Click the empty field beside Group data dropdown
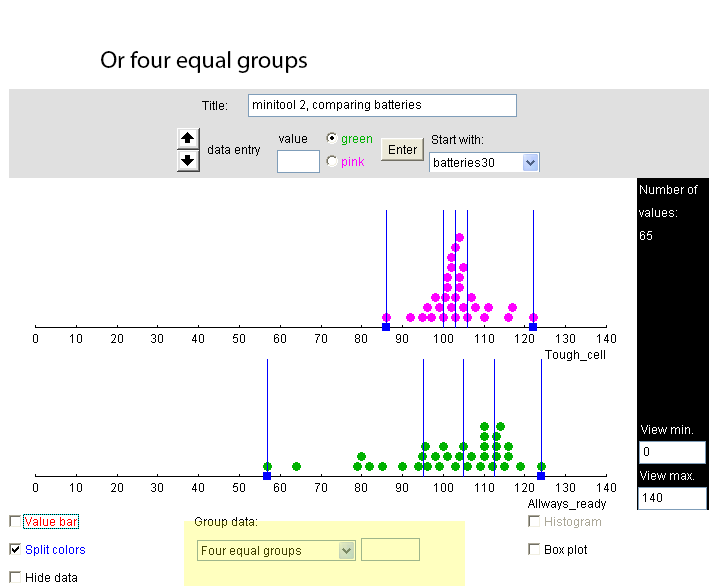Image resolution: width=715 pixels, height=586 pixels. (390, 550)
